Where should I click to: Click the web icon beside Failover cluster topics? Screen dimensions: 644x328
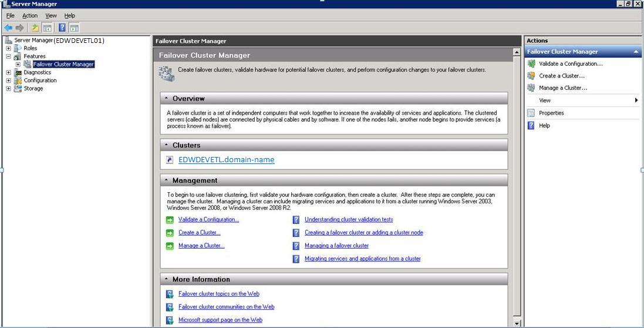[170, 294]
